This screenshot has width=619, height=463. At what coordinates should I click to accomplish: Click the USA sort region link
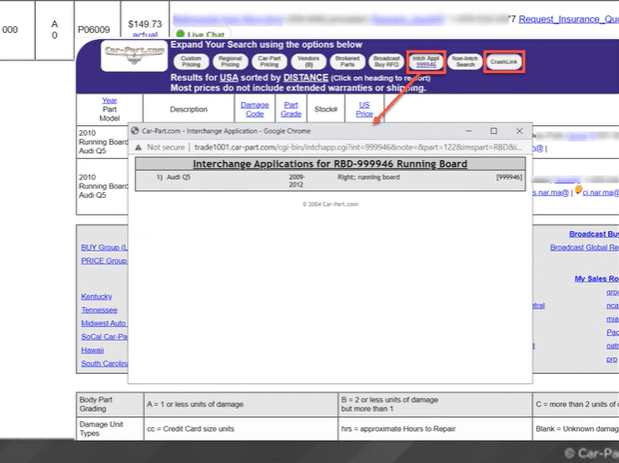point(229,77)
